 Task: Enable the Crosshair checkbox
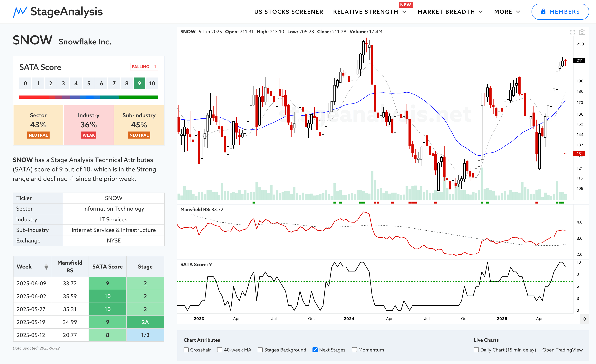pos(186,350)
